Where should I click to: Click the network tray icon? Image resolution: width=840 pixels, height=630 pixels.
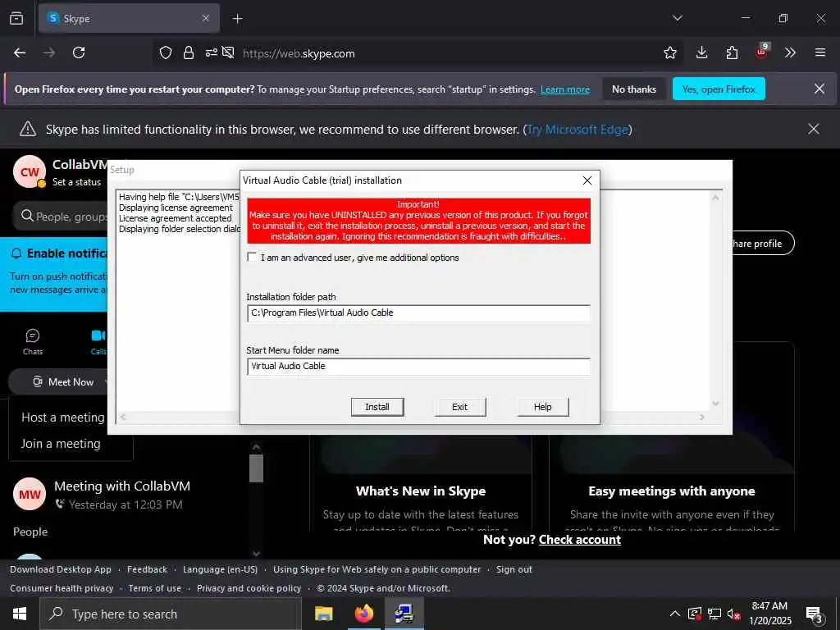pos(714,614)
